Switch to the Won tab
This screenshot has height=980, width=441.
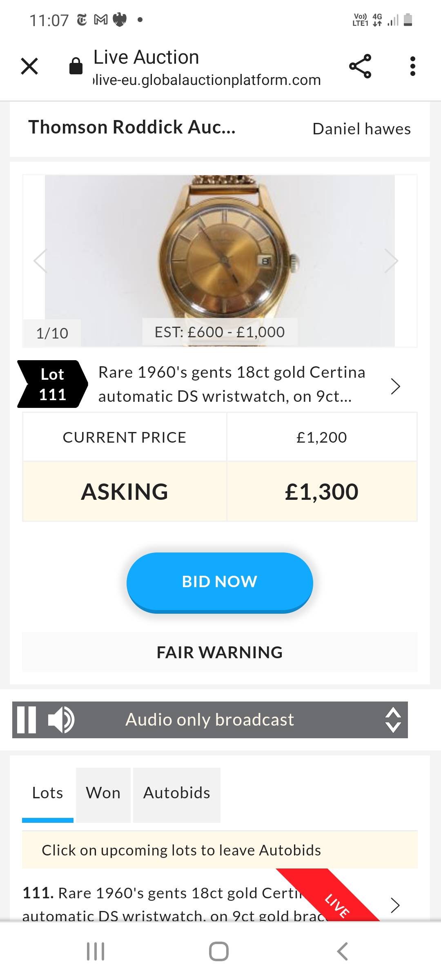click(x=103, y=793)
